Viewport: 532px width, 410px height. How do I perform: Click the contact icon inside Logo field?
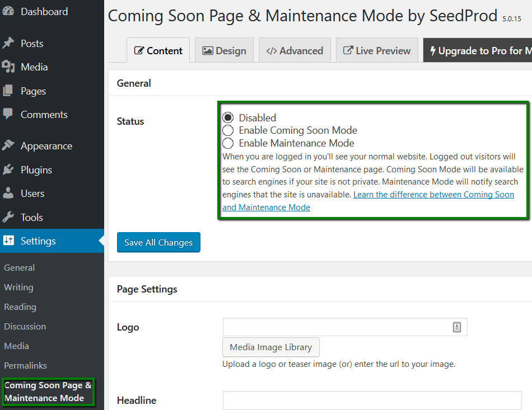[x=456, y=327]
